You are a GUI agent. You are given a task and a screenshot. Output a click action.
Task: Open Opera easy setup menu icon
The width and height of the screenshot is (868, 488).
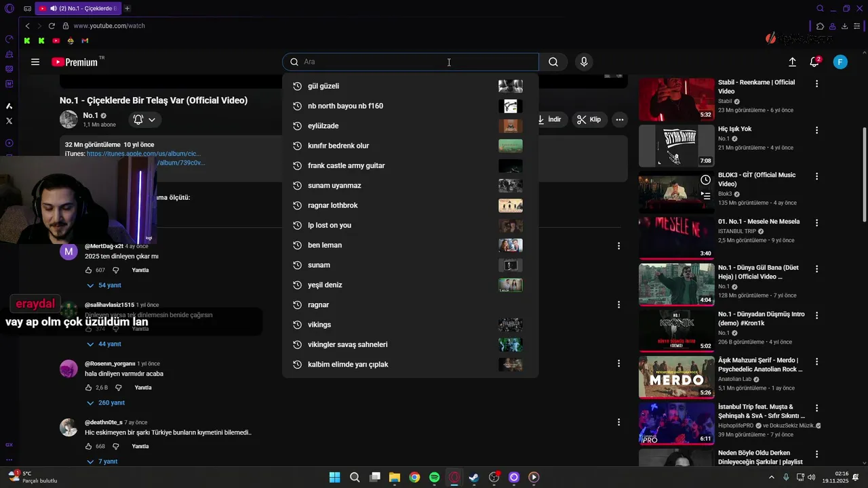click(857, 26)
